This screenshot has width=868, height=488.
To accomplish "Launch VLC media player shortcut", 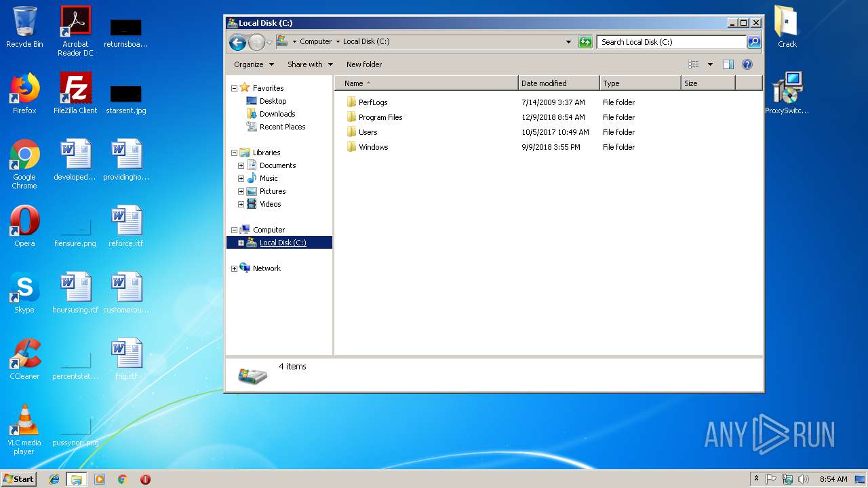I will pos(24,430).
